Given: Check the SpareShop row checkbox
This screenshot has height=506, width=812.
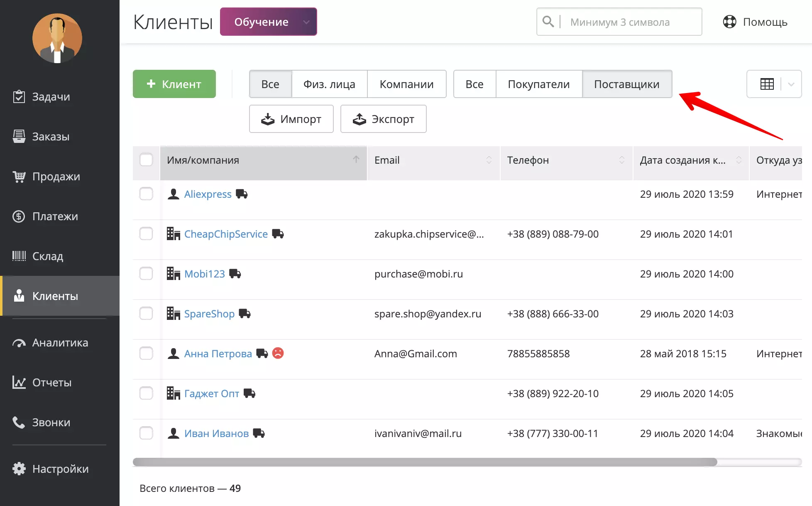Looking at the screenshot, I should (x=146, y=313).
